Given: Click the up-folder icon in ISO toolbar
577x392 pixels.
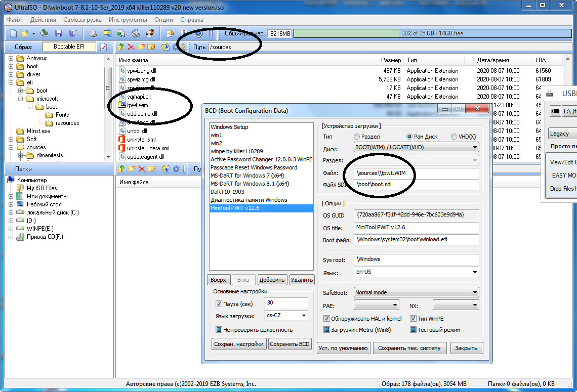Looking at the screenshot, I should 120,47.
